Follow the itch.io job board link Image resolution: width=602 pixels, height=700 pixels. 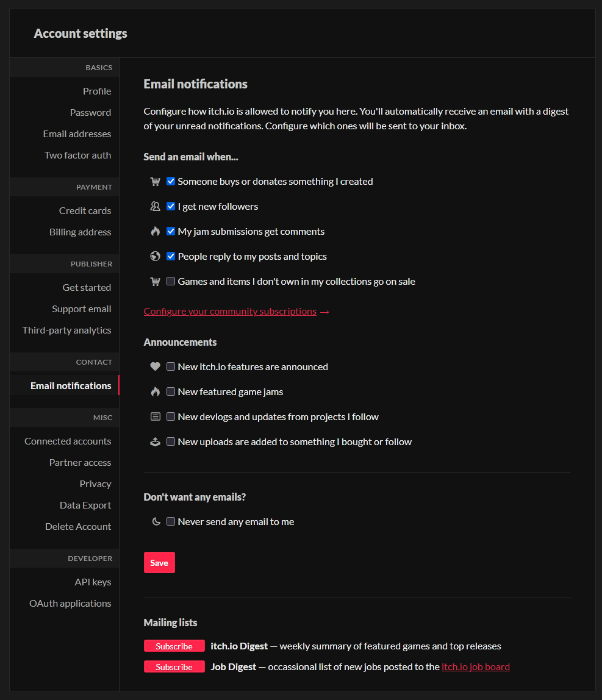coord(475,666)
